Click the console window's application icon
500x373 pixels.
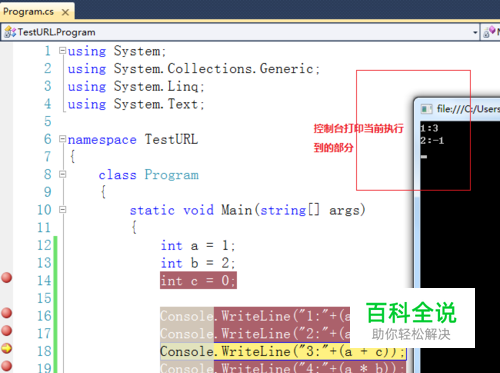[426, 109]
